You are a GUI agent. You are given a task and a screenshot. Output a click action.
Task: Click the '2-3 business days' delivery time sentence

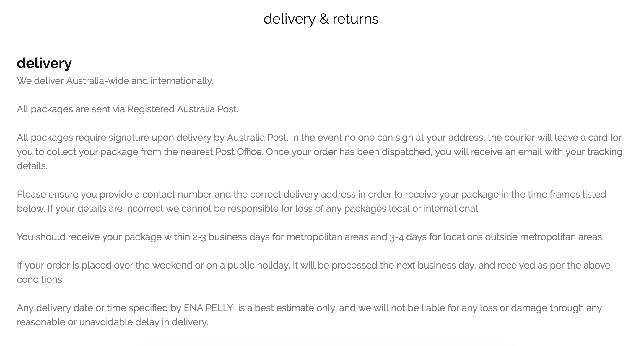click(x=310, y=237)
